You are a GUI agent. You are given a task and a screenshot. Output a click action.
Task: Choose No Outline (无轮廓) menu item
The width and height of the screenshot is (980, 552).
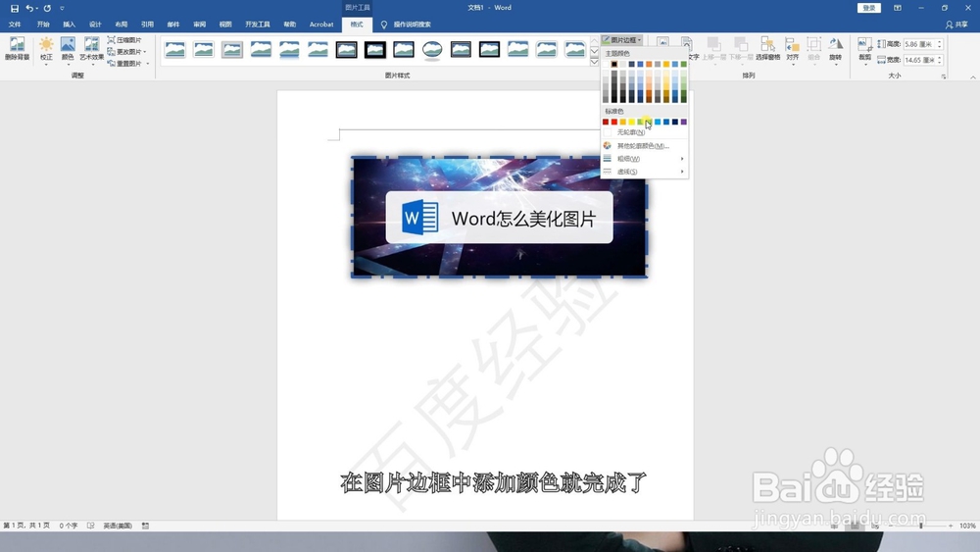tap(644, 132)
